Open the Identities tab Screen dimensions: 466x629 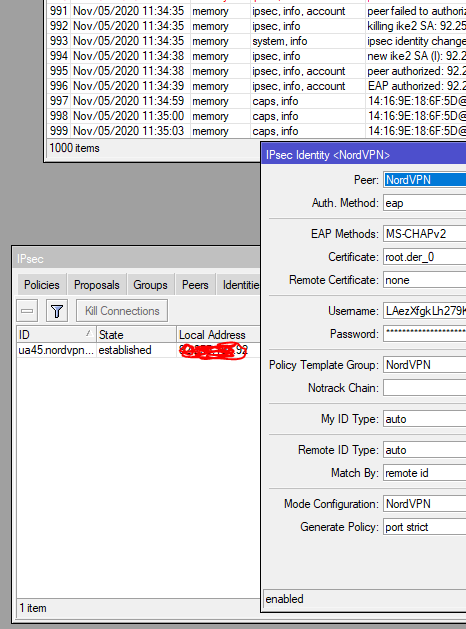(x=239, y=285)
